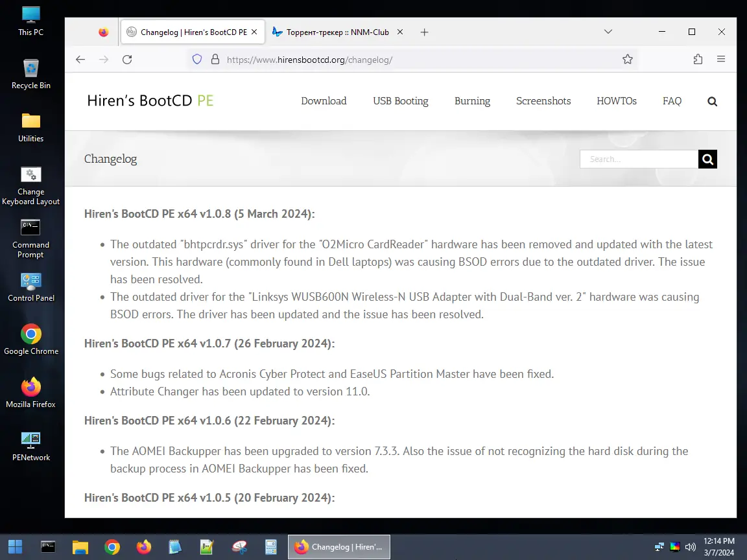Click the Changelog page title
The image size is (747, 560).
110,159
